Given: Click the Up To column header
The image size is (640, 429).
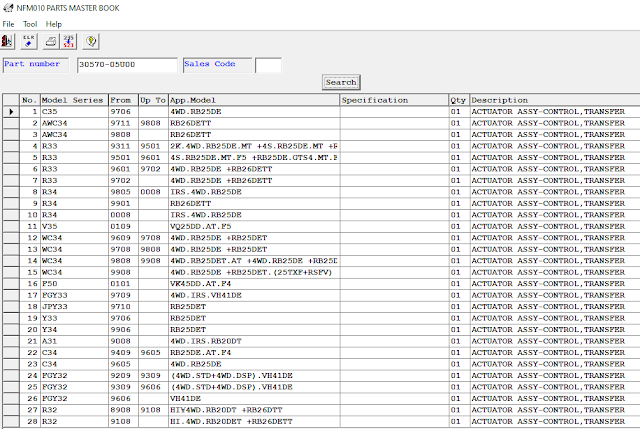Looking at the screenshot, I should coord(153,100).
